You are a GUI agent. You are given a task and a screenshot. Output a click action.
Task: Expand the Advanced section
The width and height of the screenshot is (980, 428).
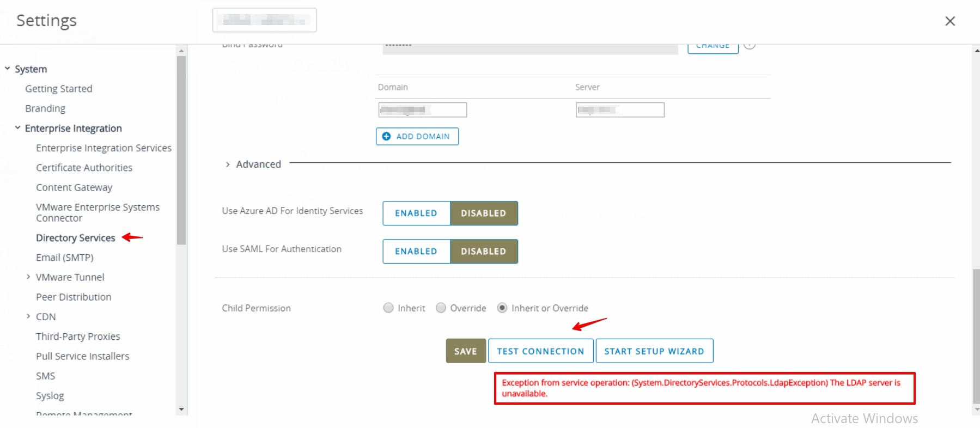point(228,164)
